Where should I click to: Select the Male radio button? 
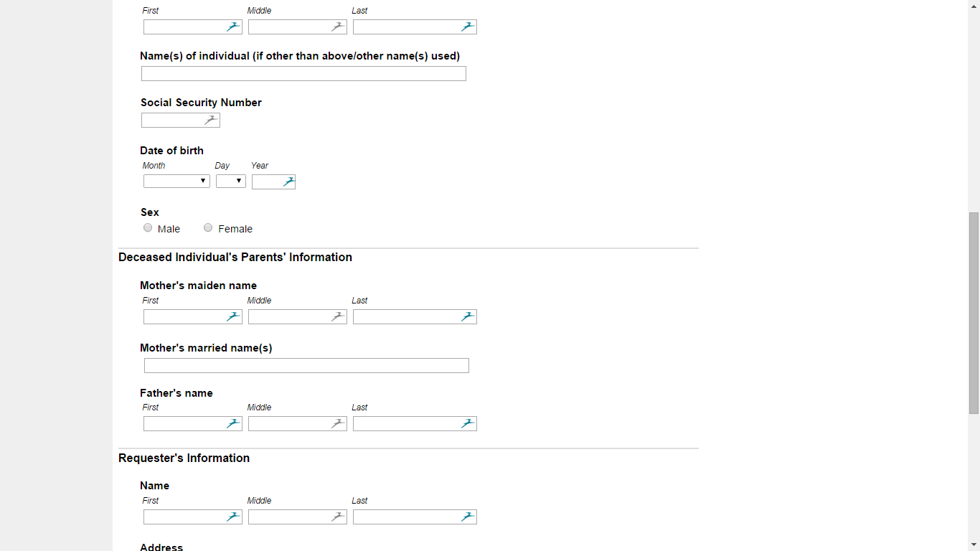(148, 228)
